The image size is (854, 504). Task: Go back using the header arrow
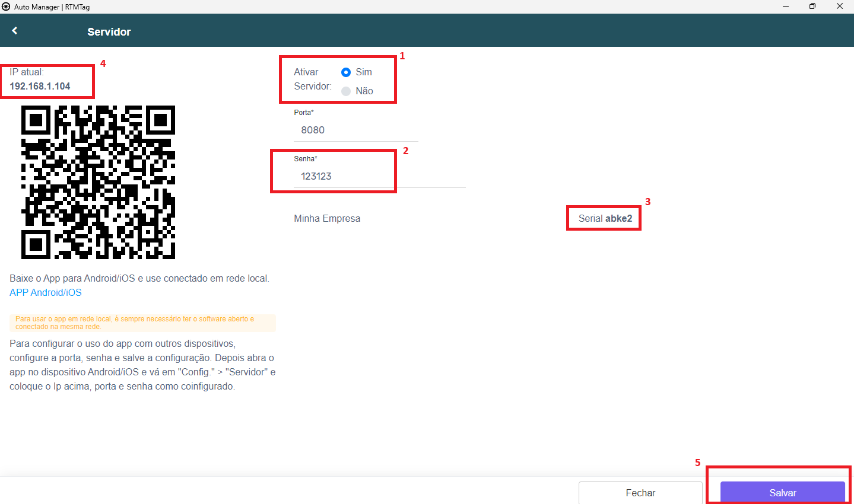click(x=15, y=31)
